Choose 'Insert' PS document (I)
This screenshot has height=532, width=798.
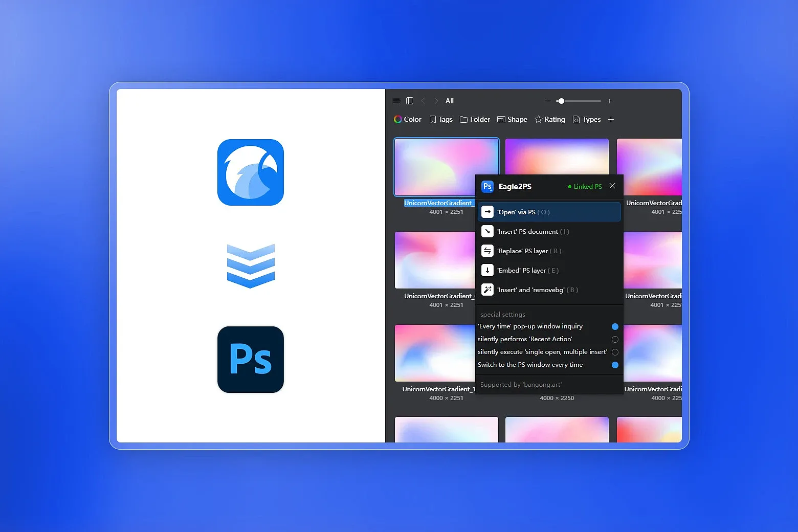(549, 231)
